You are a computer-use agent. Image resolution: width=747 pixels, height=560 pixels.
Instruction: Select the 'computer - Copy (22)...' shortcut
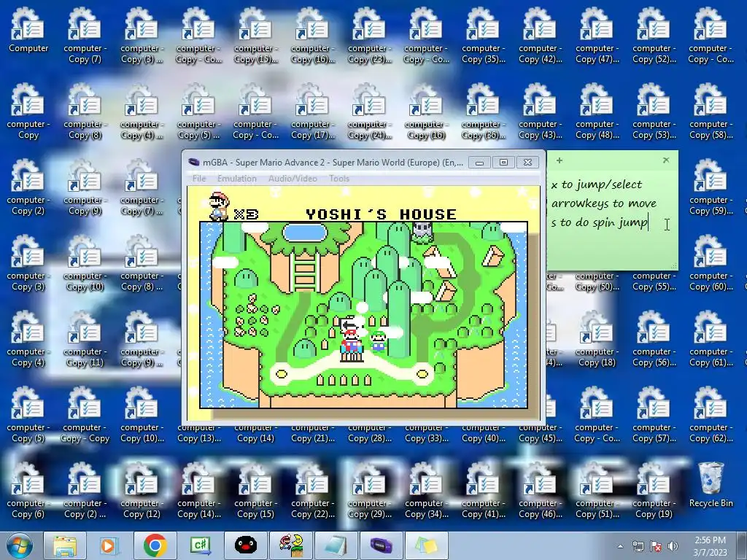[x=312, y=491]
